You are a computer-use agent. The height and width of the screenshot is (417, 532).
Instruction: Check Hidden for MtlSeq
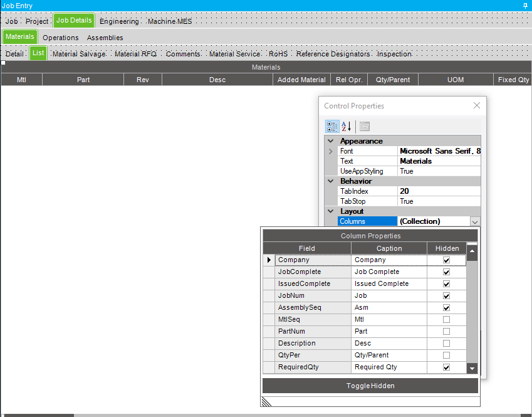click(x=447, y=320)
